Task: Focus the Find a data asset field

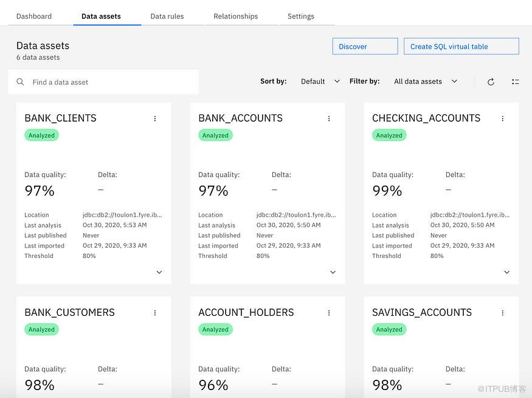Action: [x=109, y=82]
